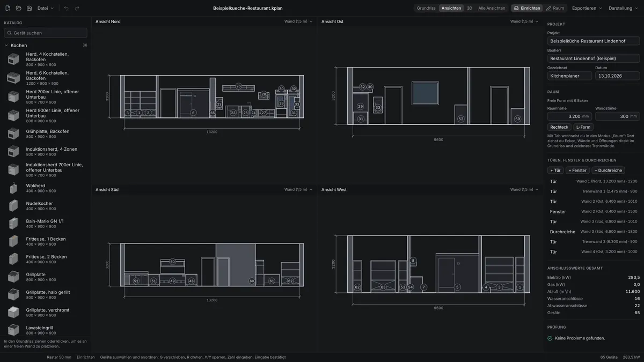Viewport: 644px width, 362px height.
Task: Open the Alle Ansichten tab
Action: (492, 8)
